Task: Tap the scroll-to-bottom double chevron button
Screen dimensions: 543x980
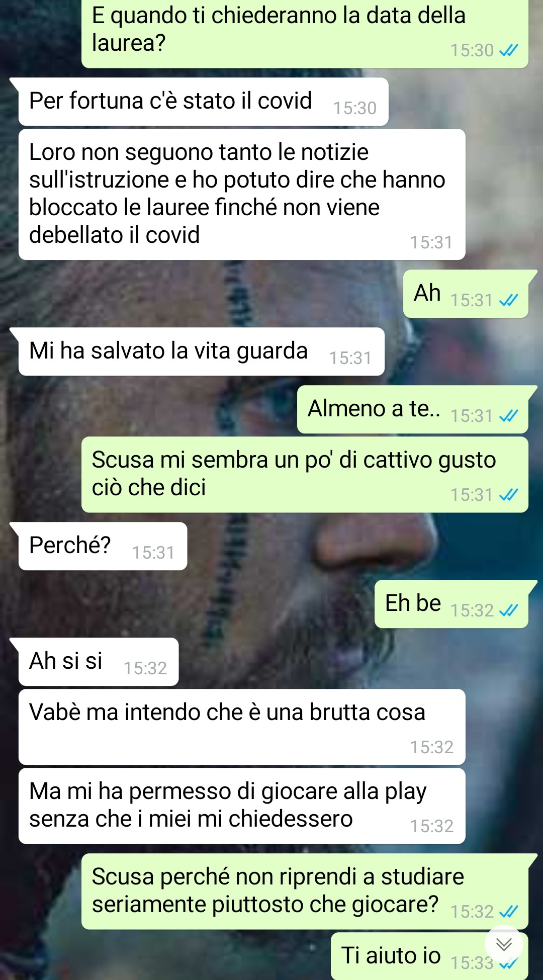Action: point(504,944)
